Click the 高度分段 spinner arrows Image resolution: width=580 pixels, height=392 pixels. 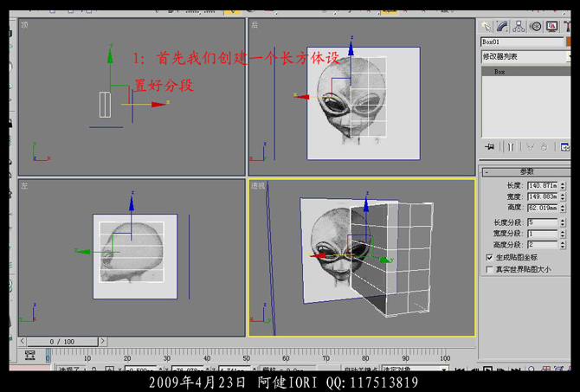point(563,244)
